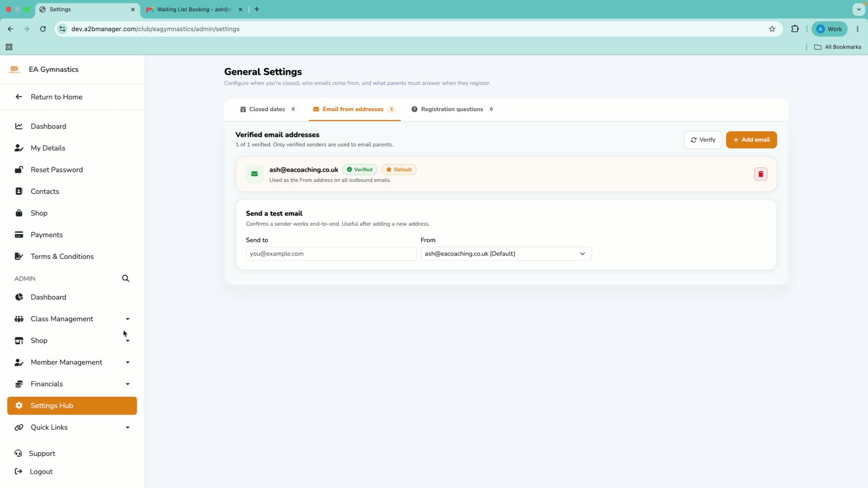Click the admin search magnifier icon
Screen dimensions: 868x488
pos(126,278)
